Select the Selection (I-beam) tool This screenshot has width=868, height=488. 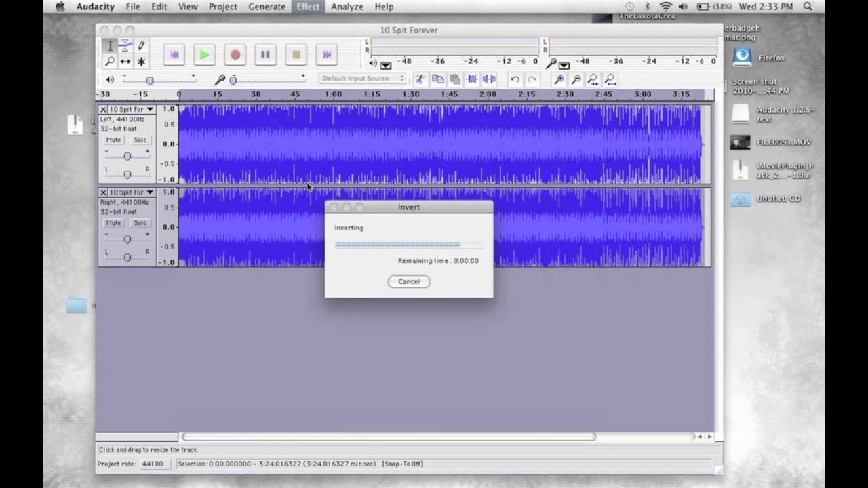[110, 46]
